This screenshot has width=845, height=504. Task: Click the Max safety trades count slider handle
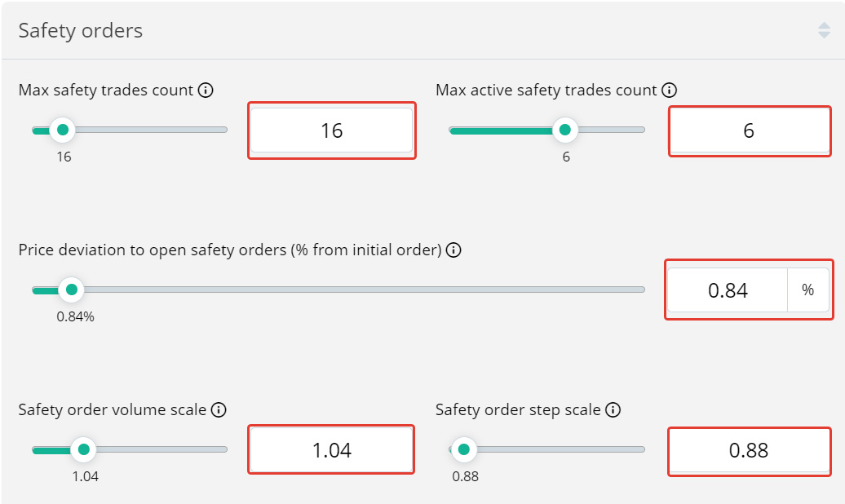click(x=62, y=130)
